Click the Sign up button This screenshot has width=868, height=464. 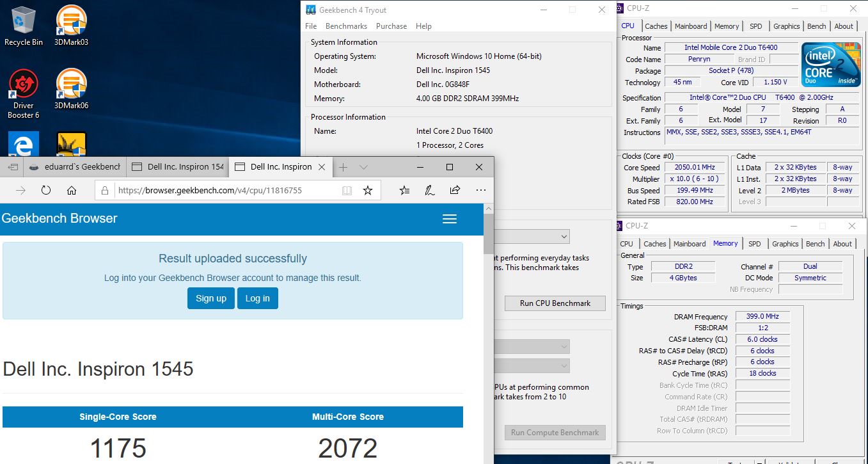point(211,298)
